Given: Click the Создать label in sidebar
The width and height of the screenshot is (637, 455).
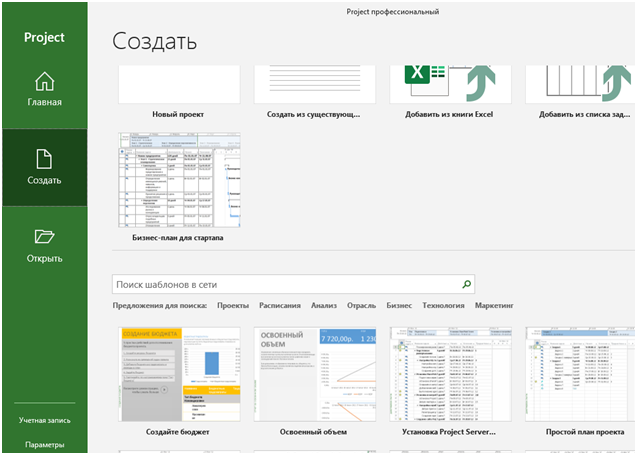Looking at the screenshot, I should pyautogui.click(x=44, y=180).
